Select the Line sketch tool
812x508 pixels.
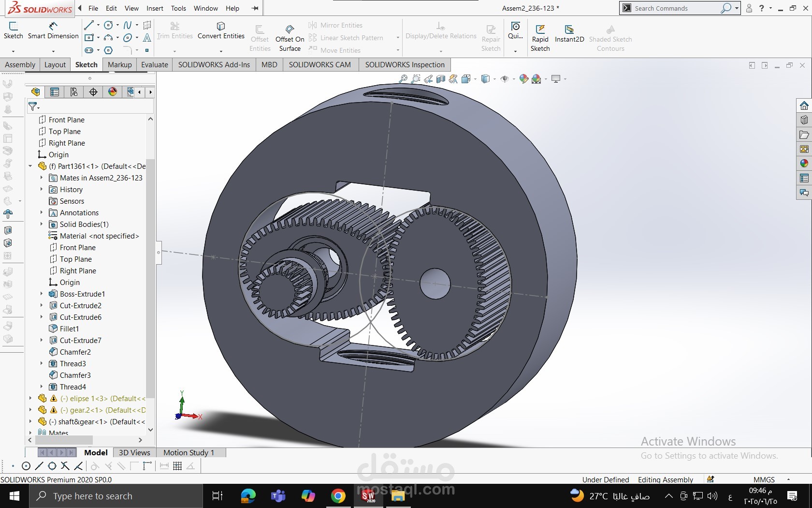pyautogui.click(x=88, y=25)
